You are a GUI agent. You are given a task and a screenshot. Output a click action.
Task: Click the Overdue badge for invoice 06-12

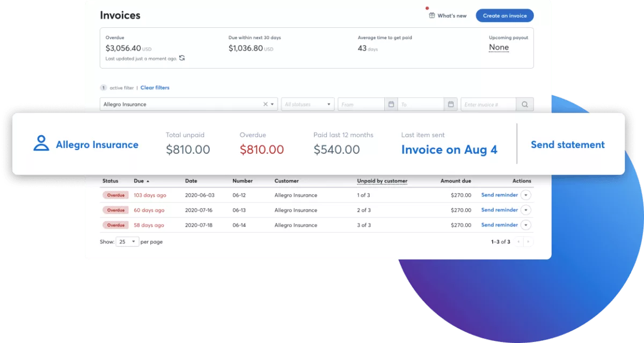(x=115, y=195)
